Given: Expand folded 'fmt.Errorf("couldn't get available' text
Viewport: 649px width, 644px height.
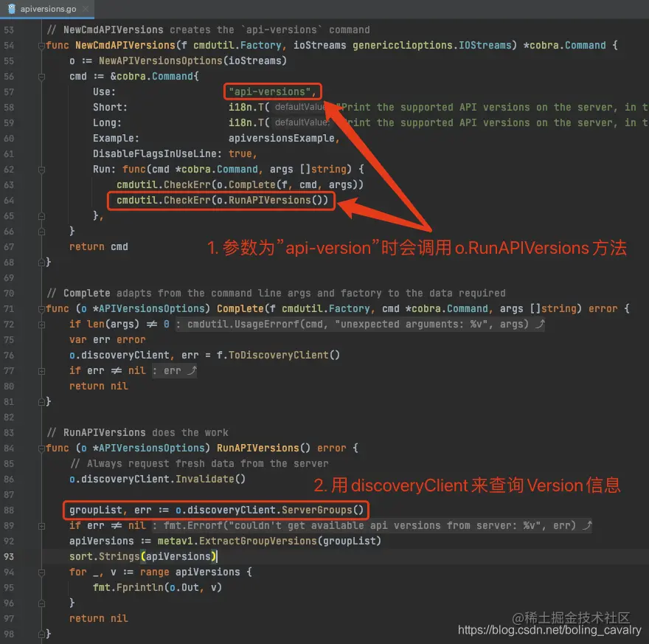Looking at the screenshot, I should [x=372, y=526].
